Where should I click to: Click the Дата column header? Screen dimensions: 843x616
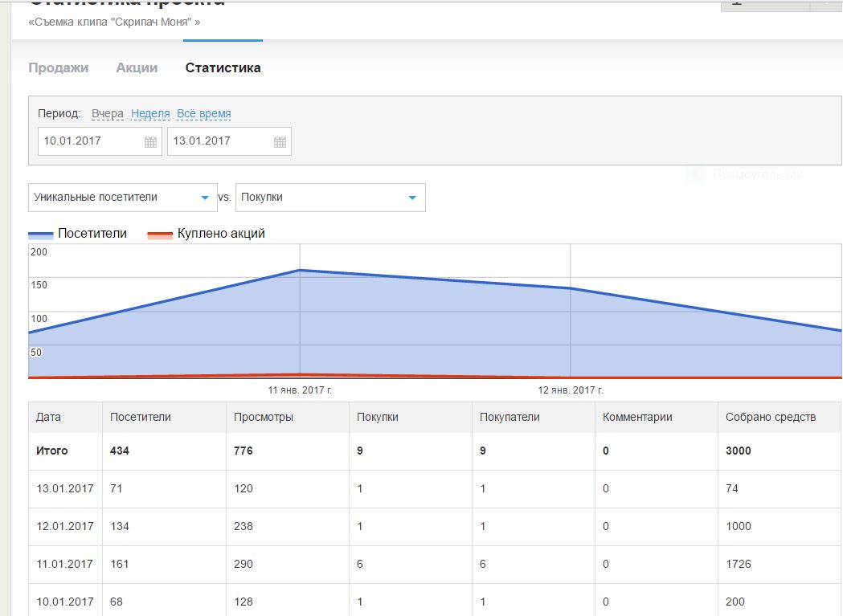(48, 418)
